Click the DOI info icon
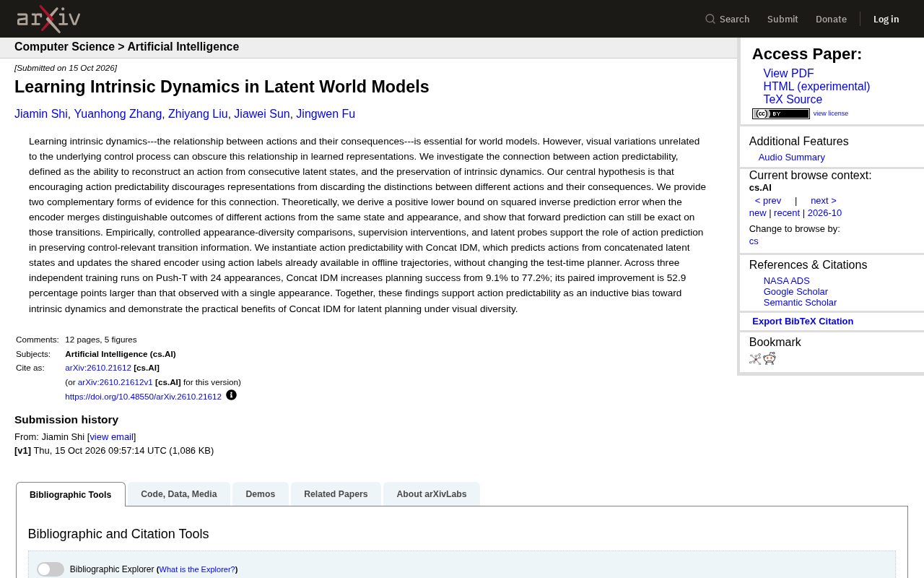This screenshot has height=578, width=924. pos(231,395)
